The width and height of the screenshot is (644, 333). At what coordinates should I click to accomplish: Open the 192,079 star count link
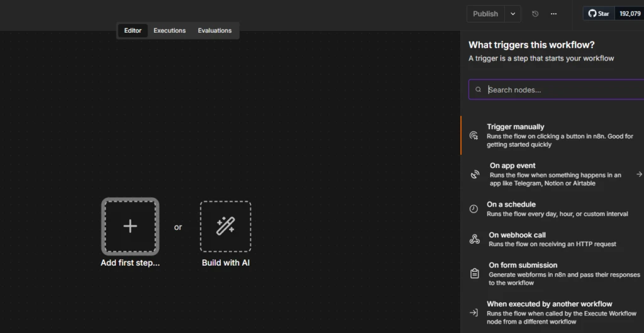pos(630,14)
